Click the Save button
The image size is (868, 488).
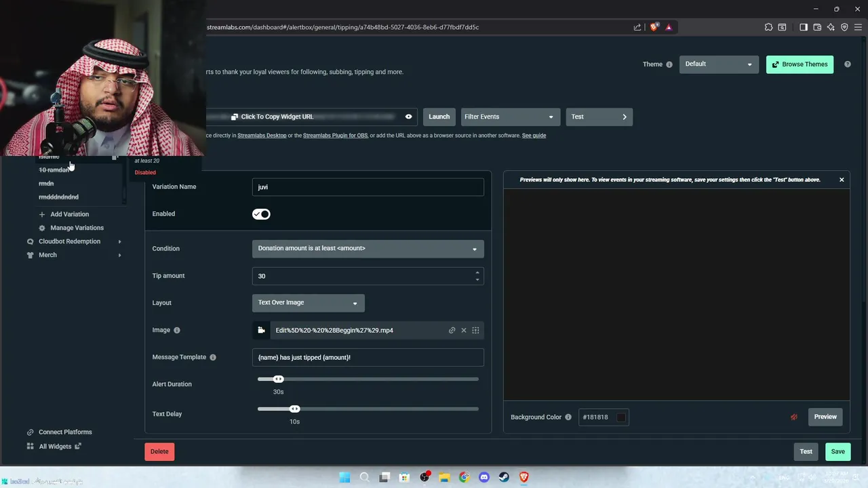point(838,451)
